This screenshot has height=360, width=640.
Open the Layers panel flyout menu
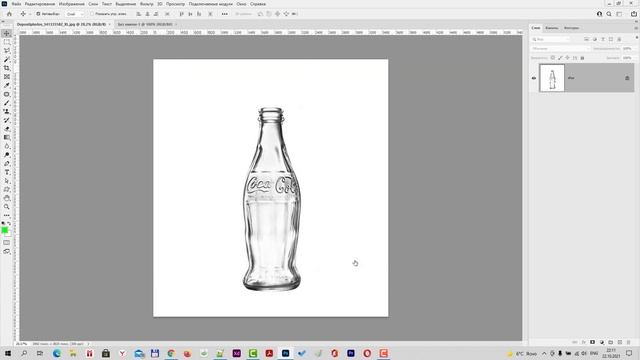point(636,28)
